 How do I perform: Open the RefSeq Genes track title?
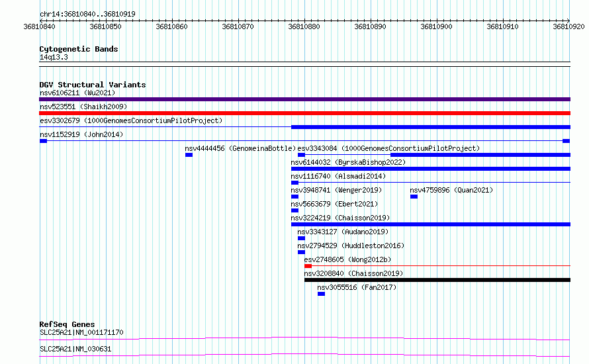point(67,324)
